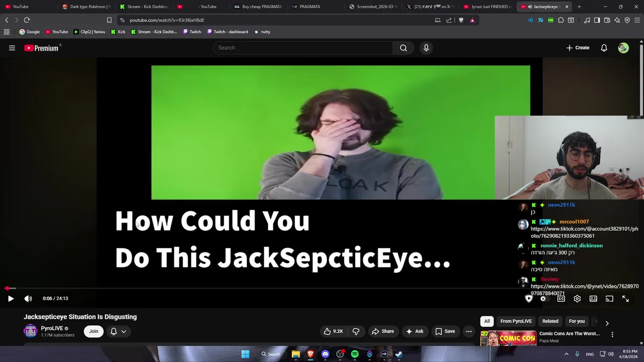This screenshot has height=362, width=644.
Task: Select the For you filter chip
Action: tap(577, 321)
